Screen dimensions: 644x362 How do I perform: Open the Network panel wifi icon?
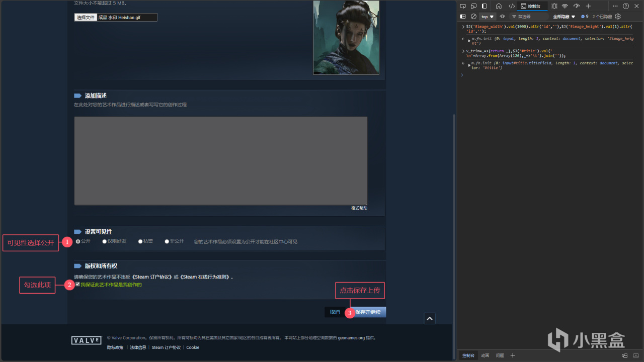pos(565,6)
